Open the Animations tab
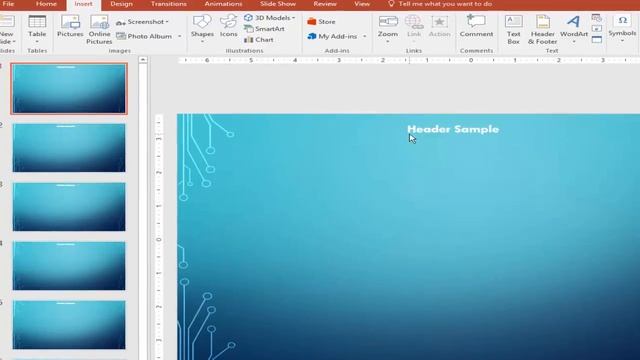This screenshot has height=360, width=640. coord(223,4)
